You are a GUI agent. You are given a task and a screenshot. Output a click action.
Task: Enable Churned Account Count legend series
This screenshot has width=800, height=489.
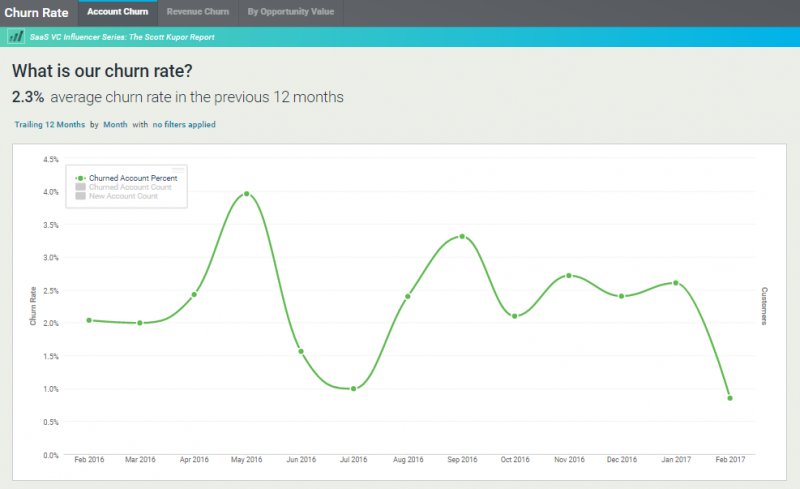pyautogui.click(x=123, y=187)
